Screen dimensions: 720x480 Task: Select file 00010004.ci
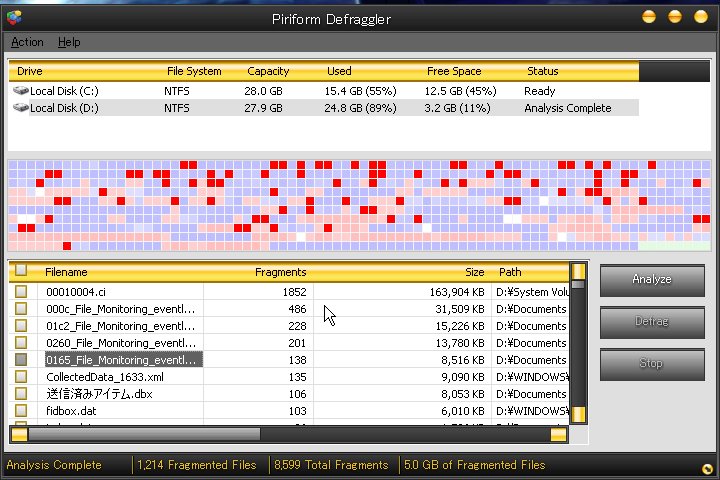click(x=76, y=292)
